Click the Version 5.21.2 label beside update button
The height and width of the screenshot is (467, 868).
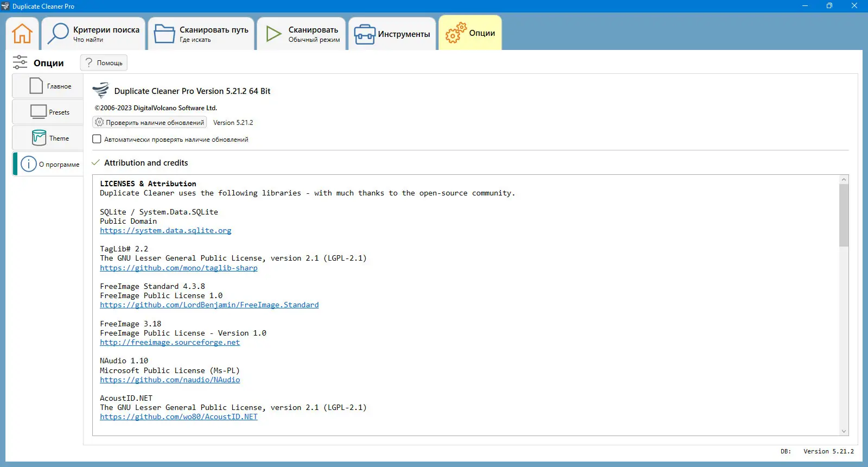click(x=233, y=122)
